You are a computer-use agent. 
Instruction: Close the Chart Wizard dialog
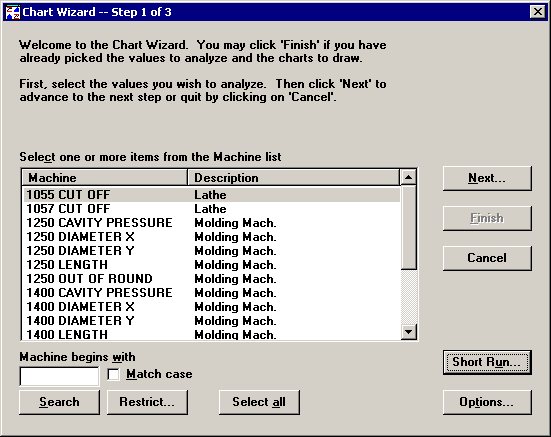(x=538, y=12)
